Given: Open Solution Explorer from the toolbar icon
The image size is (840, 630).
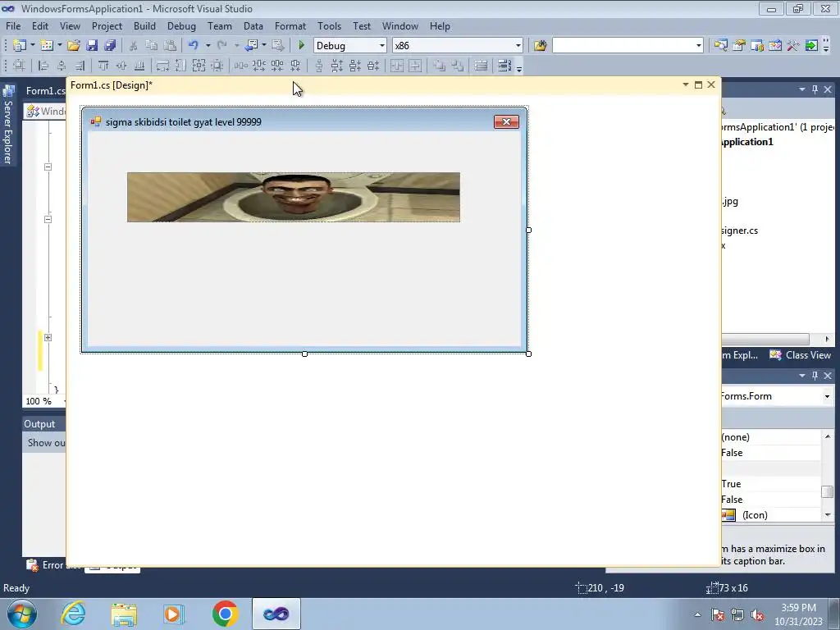Looking at the screenshot, I should click(720, 46).
